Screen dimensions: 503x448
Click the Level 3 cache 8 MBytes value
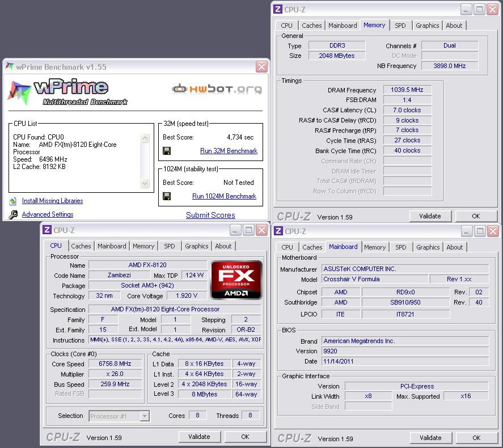[204, 394]
